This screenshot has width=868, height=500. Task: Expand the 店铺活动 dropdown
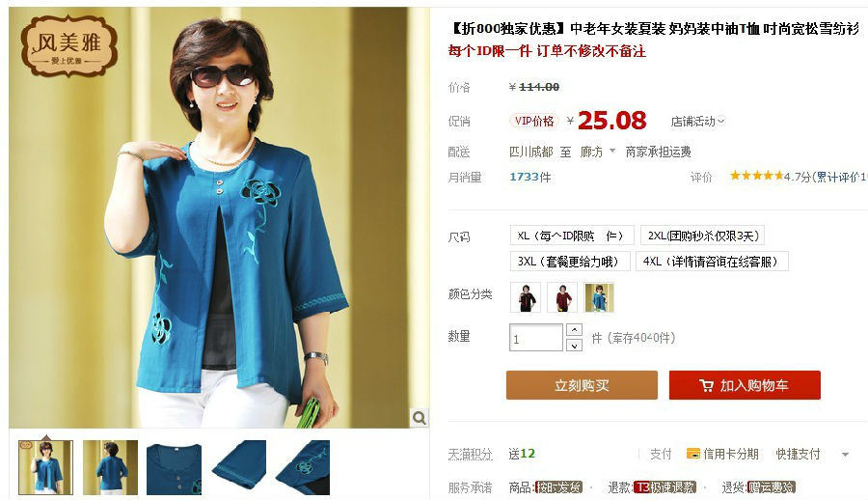[697, 121]
